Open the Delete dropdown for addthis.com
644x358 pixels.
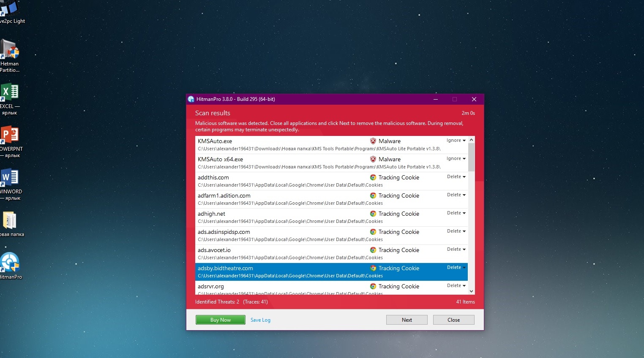click(x=456, y=177)
